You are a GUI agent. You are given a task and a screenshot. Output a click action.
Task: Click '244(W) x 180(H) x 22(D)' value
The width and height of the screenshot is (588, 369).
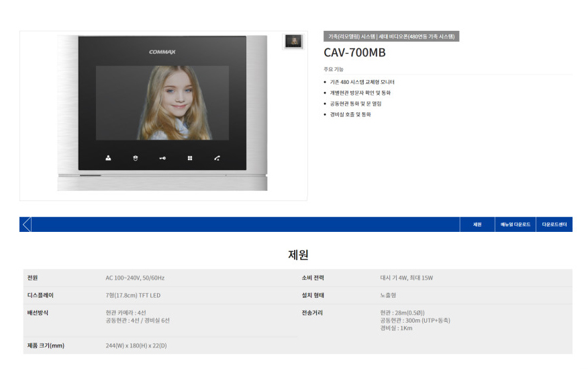[136, 345]
